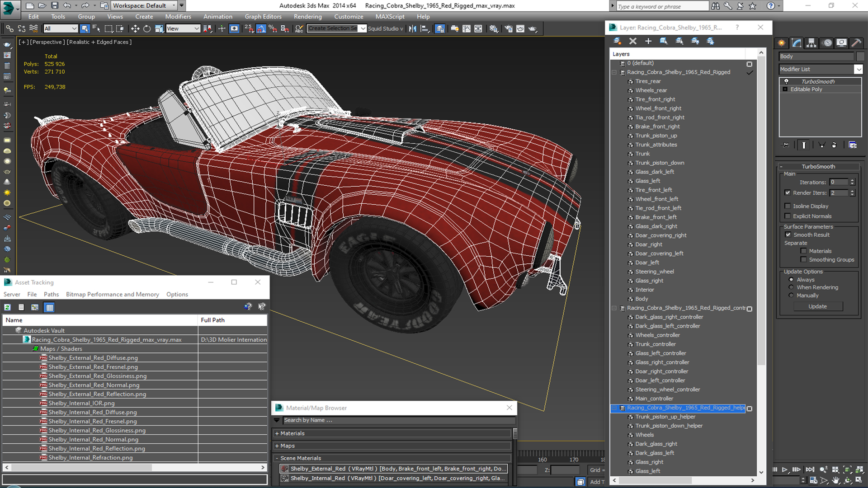Open the Rendering menu
This screenshot has width=868, height=488.
(308, 17)
